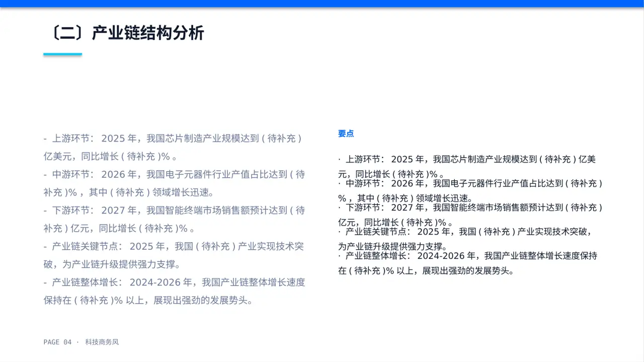The width and height of the screenshot is (644, 362).
Task: Click the 中游环节 dot-bullet line under 要点
Action: 470,184
